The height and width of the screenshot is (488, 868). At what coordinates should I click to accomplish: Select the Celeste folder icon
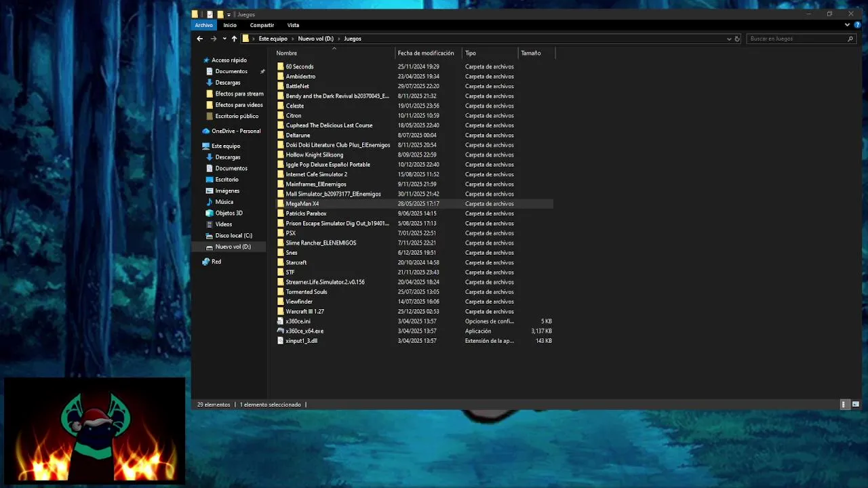(x=280, y=106)
